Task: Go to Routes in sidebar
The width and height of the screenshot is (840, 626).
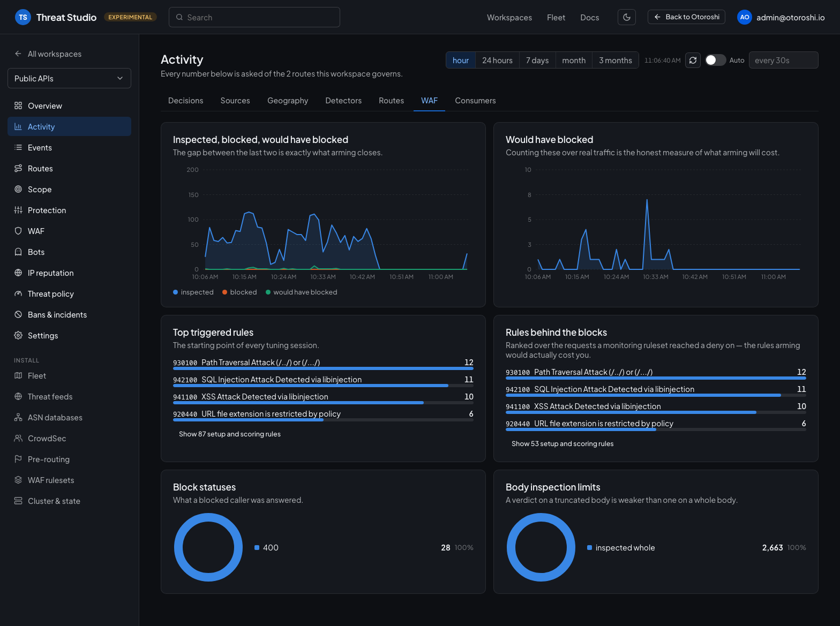Action: tap(69, 168)
